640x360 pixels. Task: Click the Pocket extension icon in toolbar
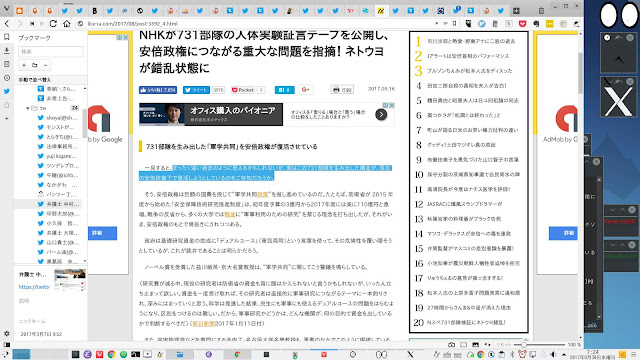(522, 24)
